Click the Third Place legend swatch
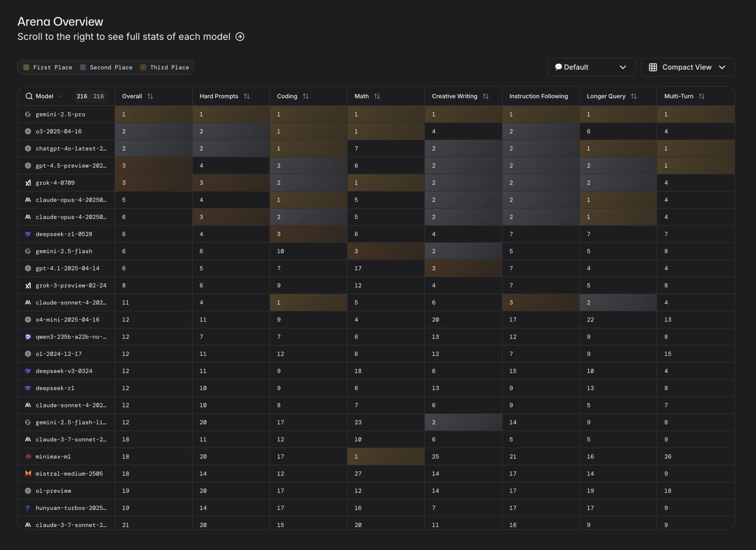 pyautogui.click(x=143, y=67)
